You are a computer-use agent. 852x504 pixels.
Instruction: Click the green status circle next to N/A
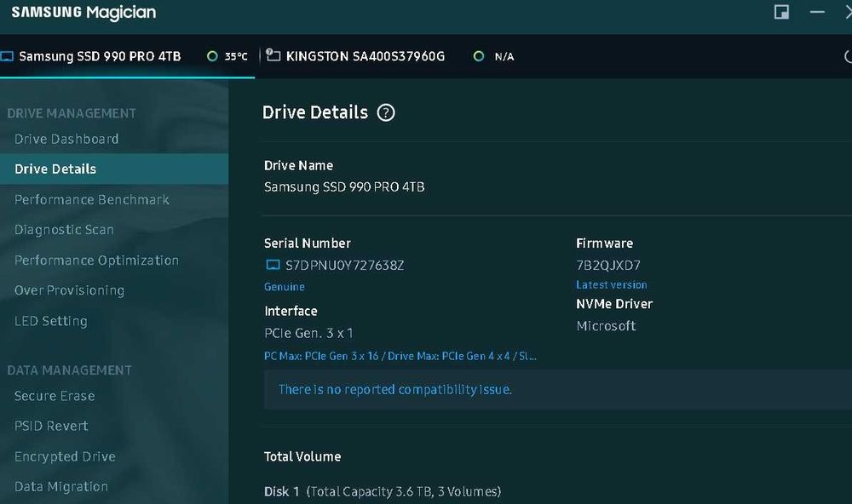(x=478, y=56)
